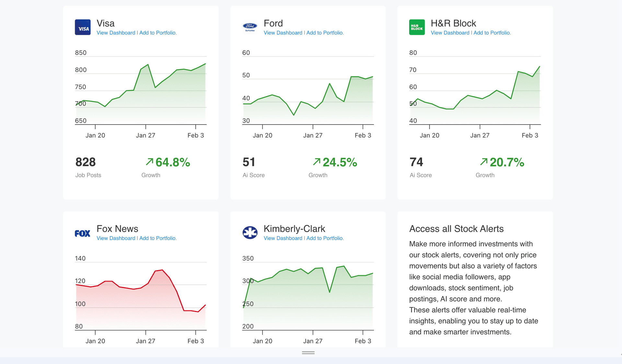Click the Growth label under Visa
This screenshot has height=364, width=622.
151,175
